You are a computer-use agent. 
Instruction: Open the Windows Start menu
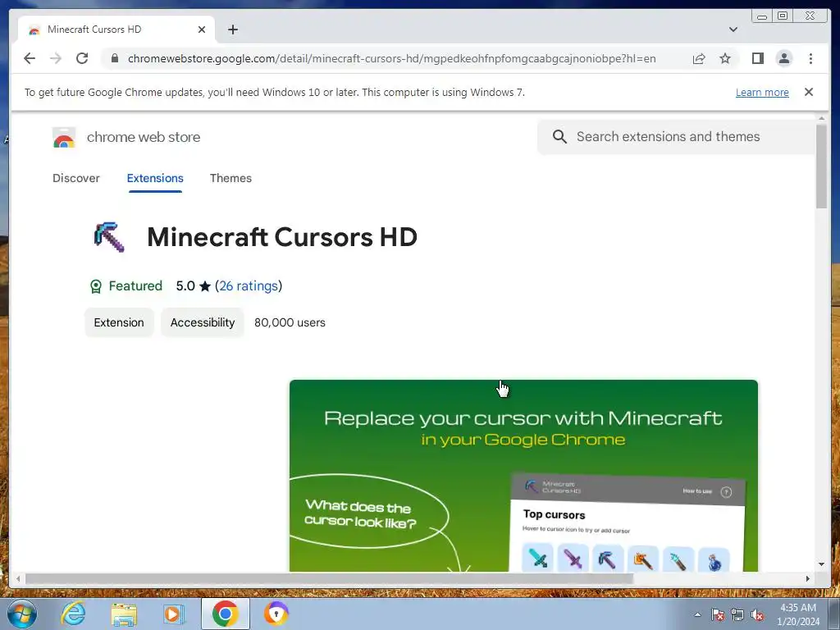[22, 614]
